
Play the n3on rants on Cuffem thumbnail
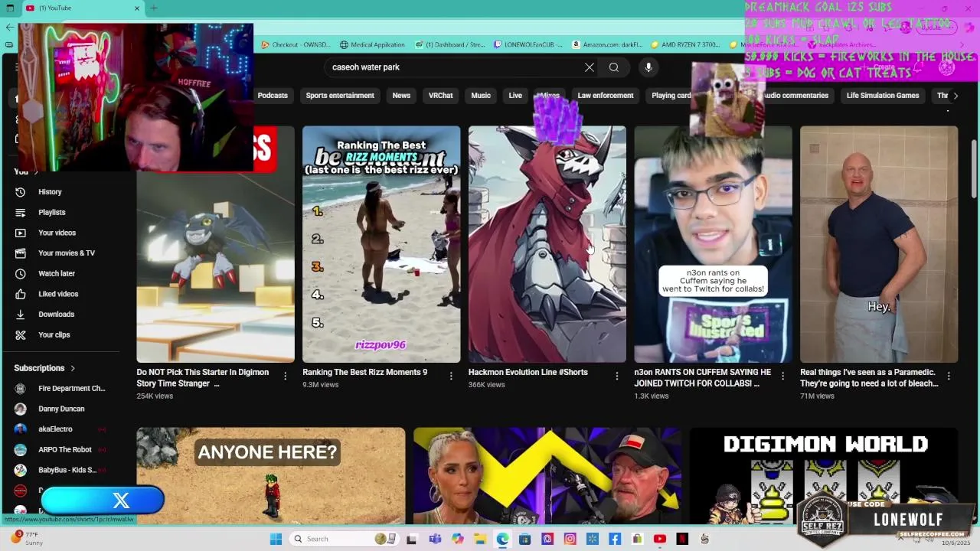pos(713,244)
